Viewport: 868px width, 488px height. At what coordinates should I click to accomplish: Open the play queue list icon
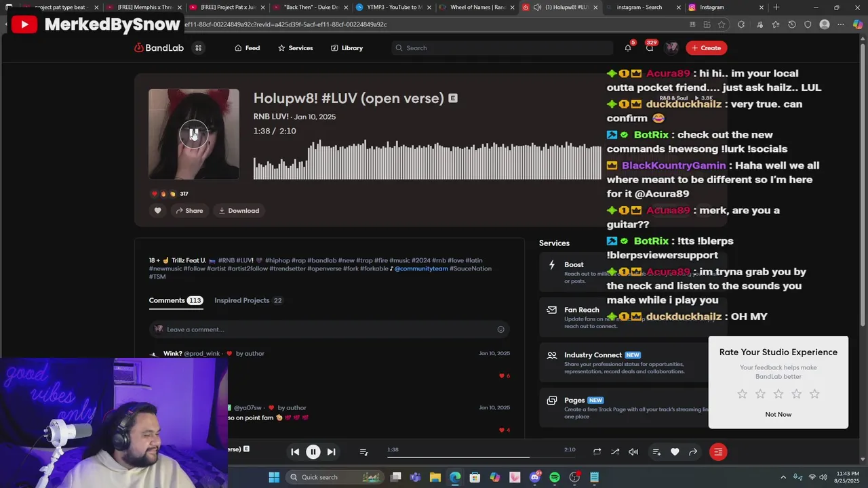tap(363, 451)
